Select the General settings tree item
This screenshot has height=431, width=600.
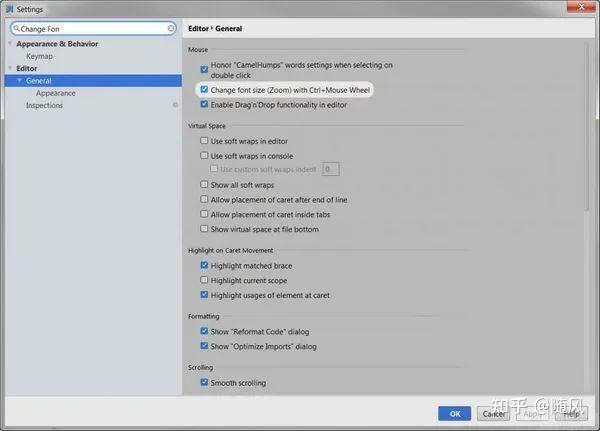click(93, 81)
